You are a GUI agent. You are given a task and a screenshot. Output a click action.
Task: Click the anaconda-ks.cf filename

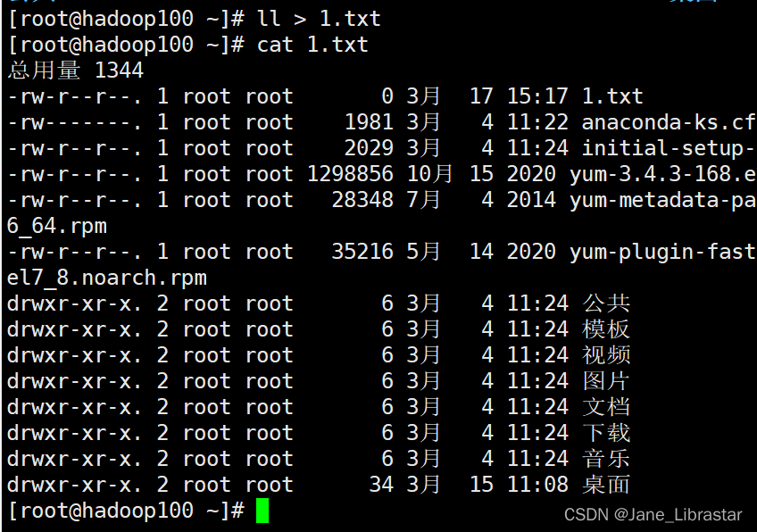click(x=668, y=122)
